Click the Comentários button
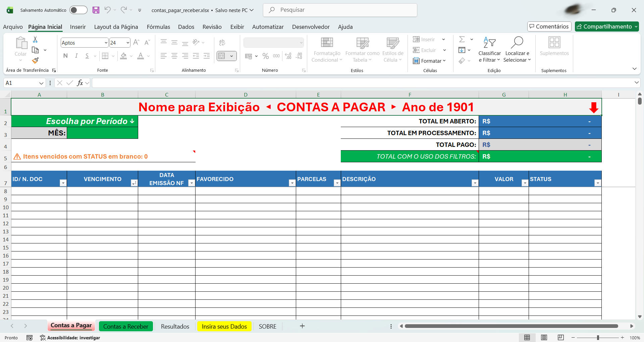 coord(549,26)
